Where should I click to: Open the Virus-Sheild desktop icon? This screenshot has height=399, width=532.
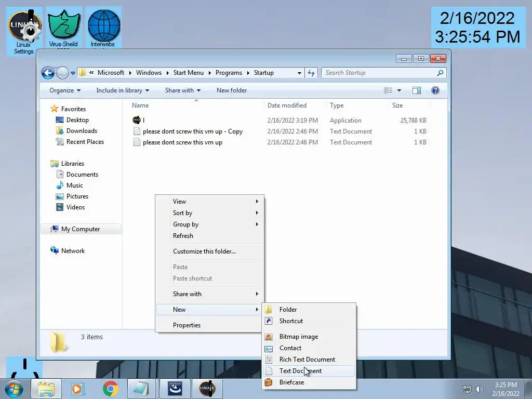(x=63, y=29)
